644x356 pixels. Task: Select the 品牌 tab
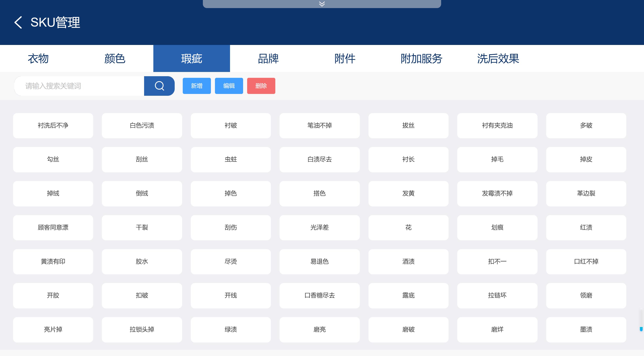pos(268,59)
